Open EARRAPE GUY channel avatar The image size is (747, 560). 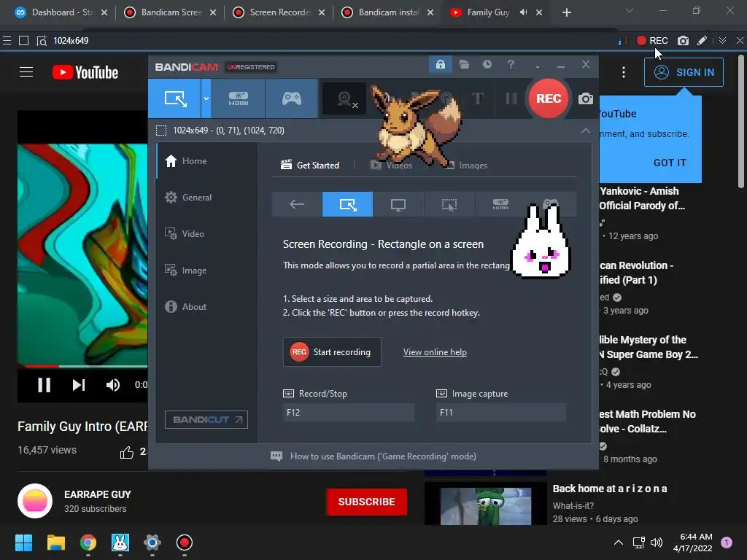coord(35,501)
